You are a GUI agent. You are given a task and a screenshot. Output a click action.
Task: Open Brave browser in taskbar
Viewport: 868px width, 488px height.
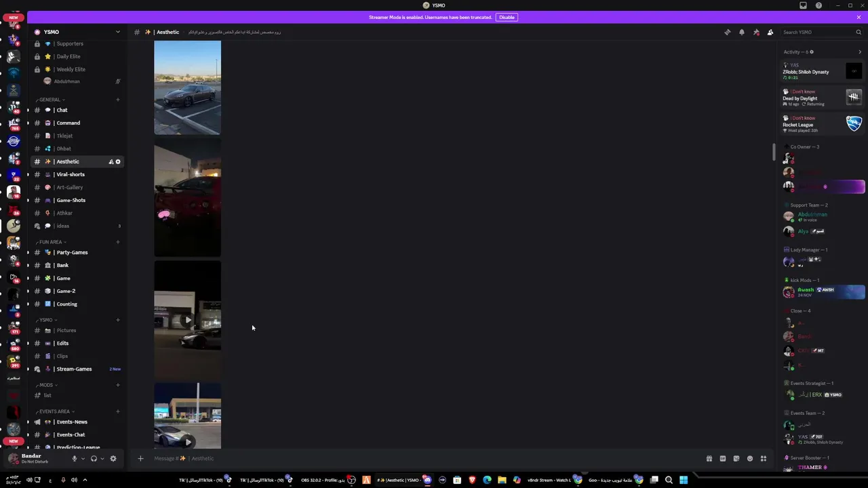(472, 480)
